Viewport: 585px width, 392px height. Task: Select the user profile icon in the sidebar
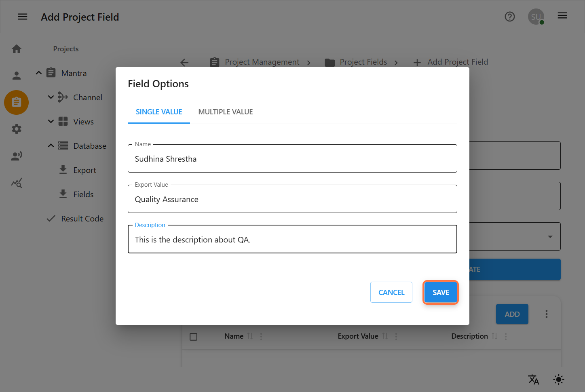coord(16,75)
